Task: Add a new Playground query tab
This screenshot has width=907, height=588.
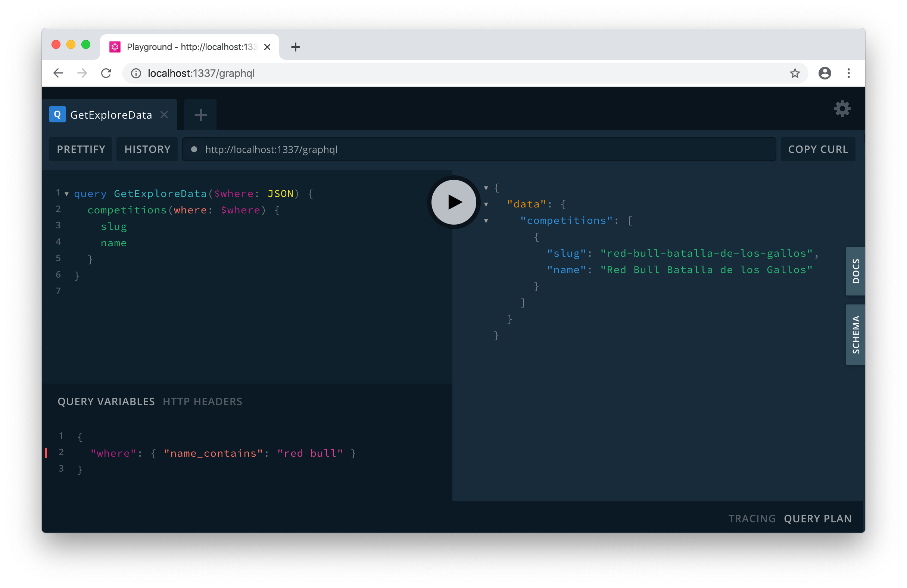Action: coord(200,115)
